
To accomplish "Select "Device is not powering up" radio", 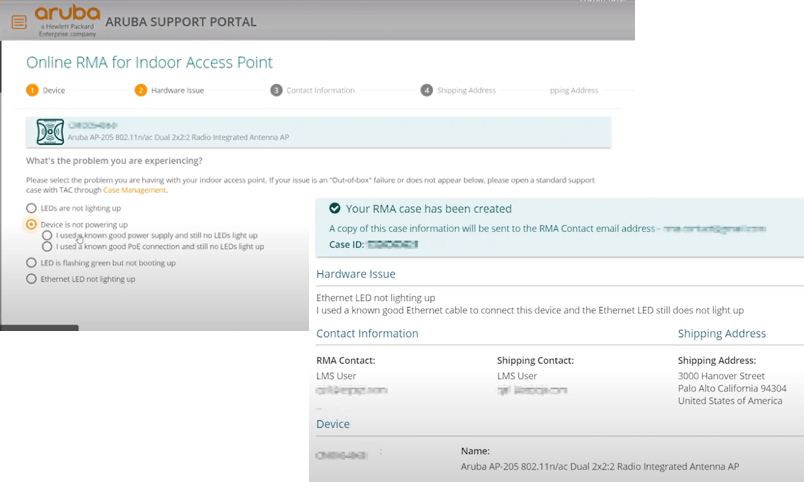I will coord(32,225).
